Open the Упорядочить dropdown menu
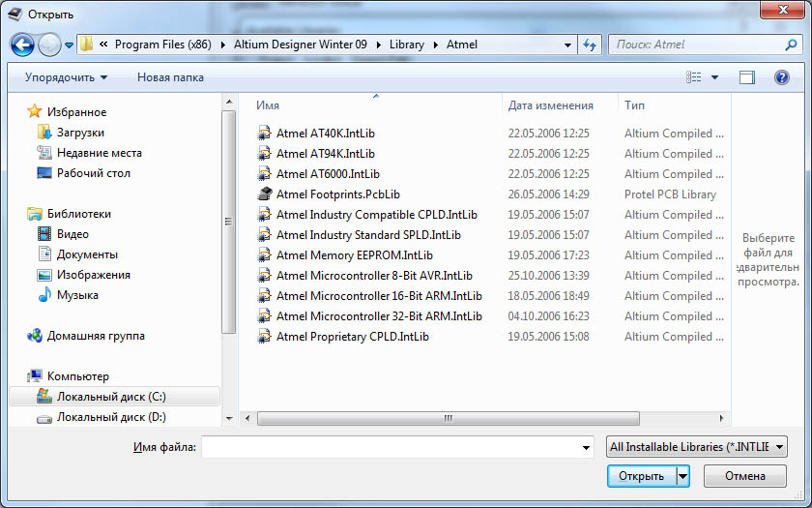The width and height of the screenshot is (812, 508). point(66,77)
